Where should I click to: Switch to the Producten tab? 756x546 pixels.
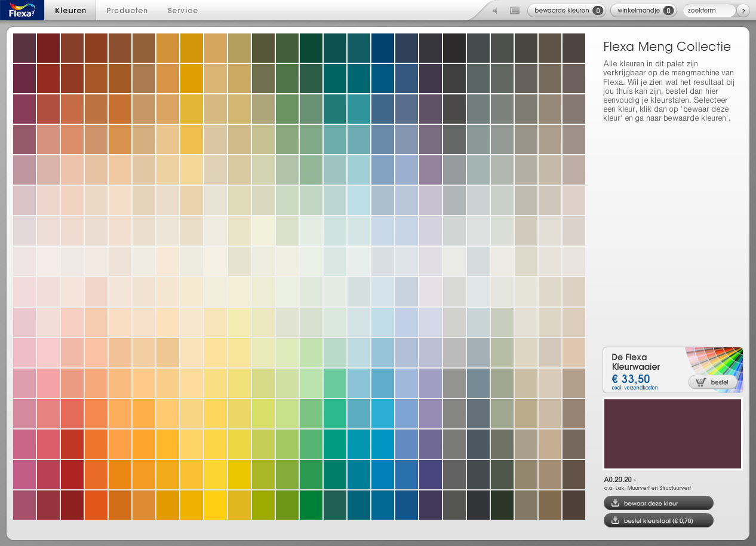tap(127, 10)
